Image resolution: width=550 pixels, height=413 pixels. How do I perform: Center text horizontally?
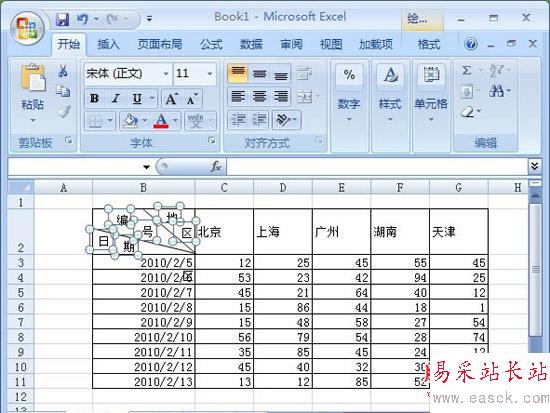(259, 96)
